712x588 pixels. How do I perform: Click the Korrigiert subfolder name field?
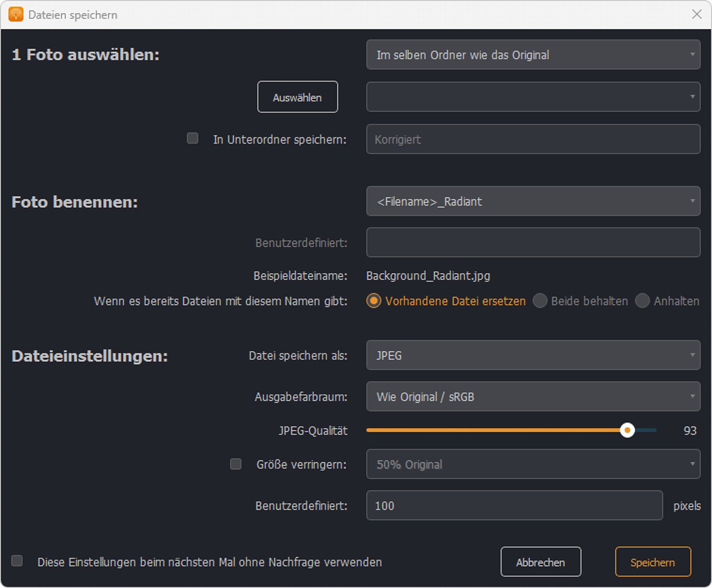[x=533, y=139]
